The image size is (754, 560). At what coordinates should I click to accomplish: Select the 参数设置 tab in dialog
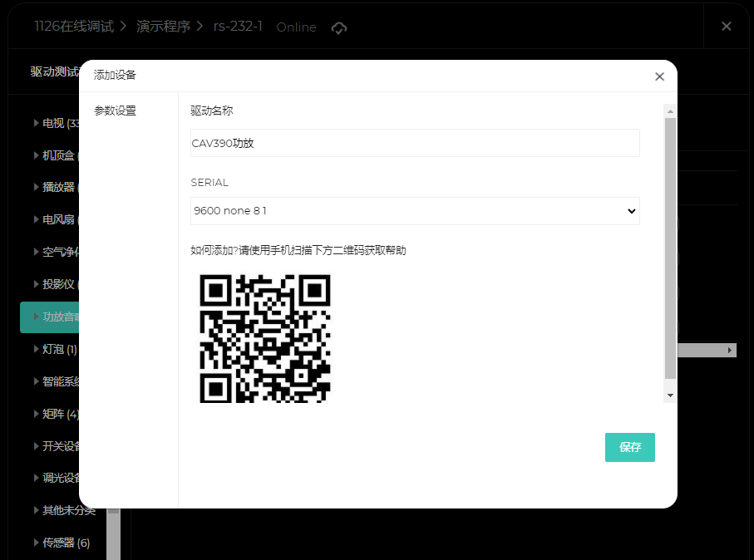[115, 111]
